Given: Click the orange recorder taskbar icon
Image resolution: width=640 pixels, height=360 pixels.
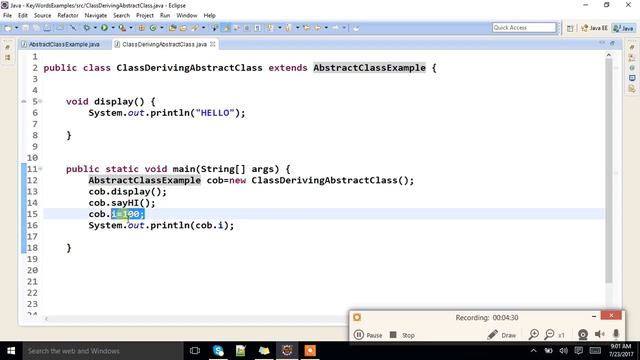Looking at the screenshot, I should 310,351.
